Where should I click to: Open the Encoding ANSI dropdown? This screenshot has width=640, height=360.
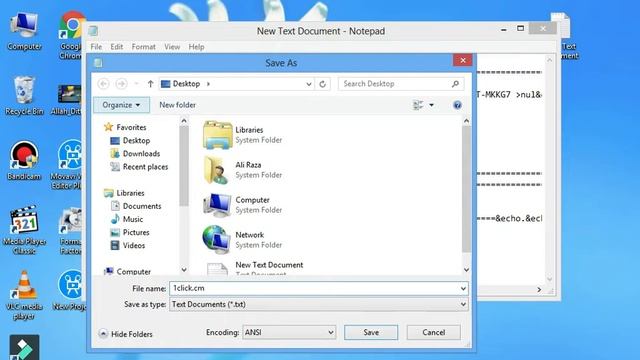point(289,332)
